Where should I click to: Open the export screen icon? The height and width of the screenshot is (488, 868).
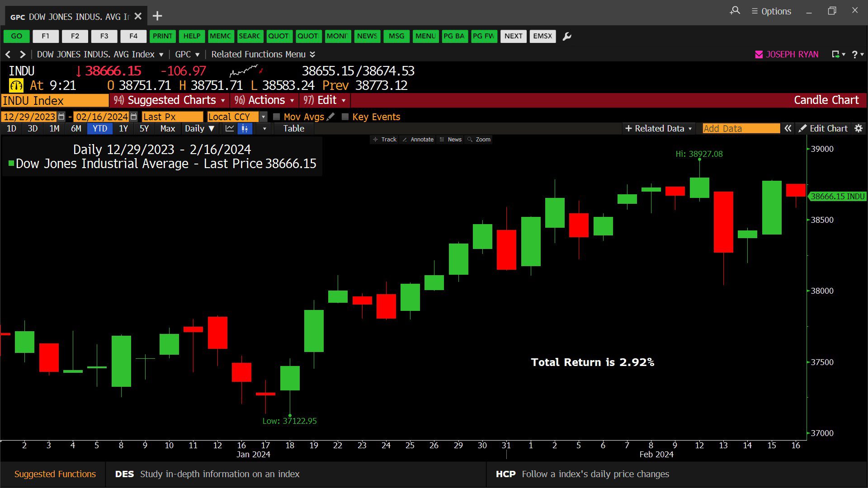(x=838, y=54)
